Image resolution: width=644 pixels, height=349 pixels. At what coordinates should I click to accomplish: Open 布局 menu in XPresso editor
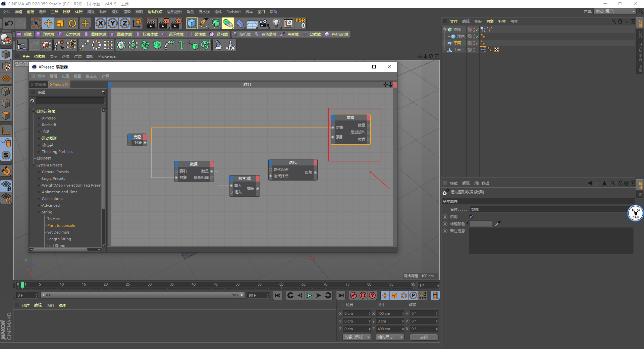65,76
